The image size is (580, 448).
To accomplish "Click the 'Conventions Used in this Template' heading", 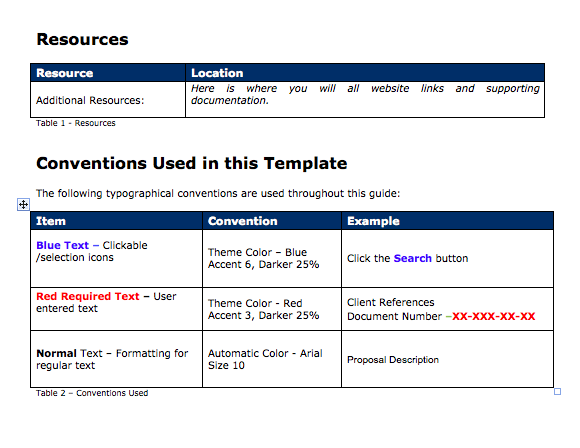I will [x=192, y=163].
